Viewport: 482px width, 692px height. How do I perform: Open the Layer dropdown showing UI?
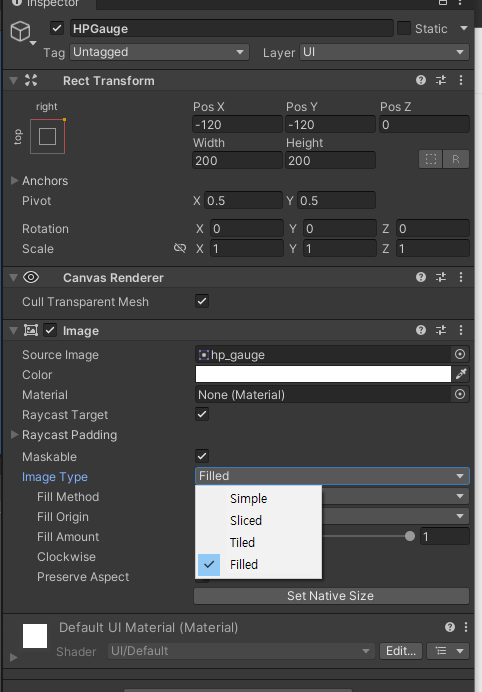[x=384, y=52]
